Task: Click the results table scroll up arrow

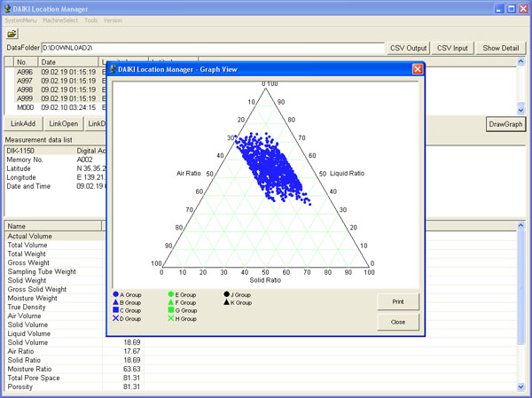Action: coord(520,225)
